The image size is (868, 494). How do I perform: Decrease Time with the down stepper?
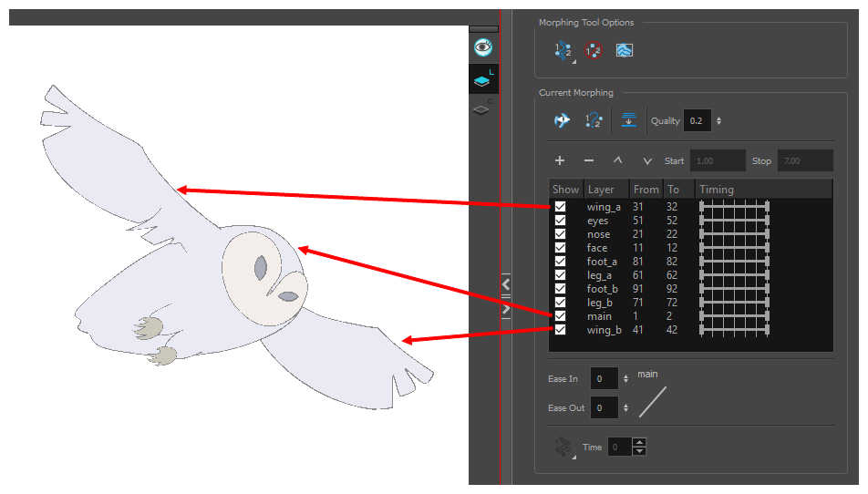click(639, 451)
